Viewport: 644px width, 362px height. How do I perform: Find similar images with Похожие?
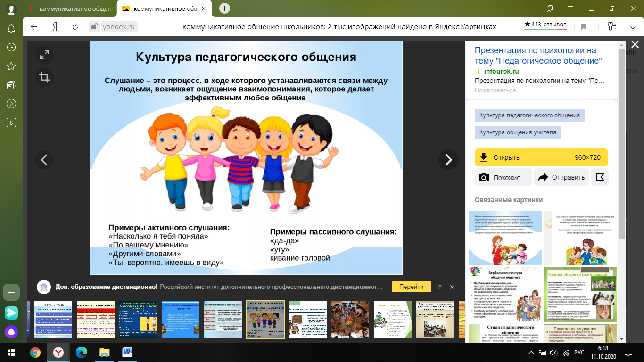tap(503, 177)
